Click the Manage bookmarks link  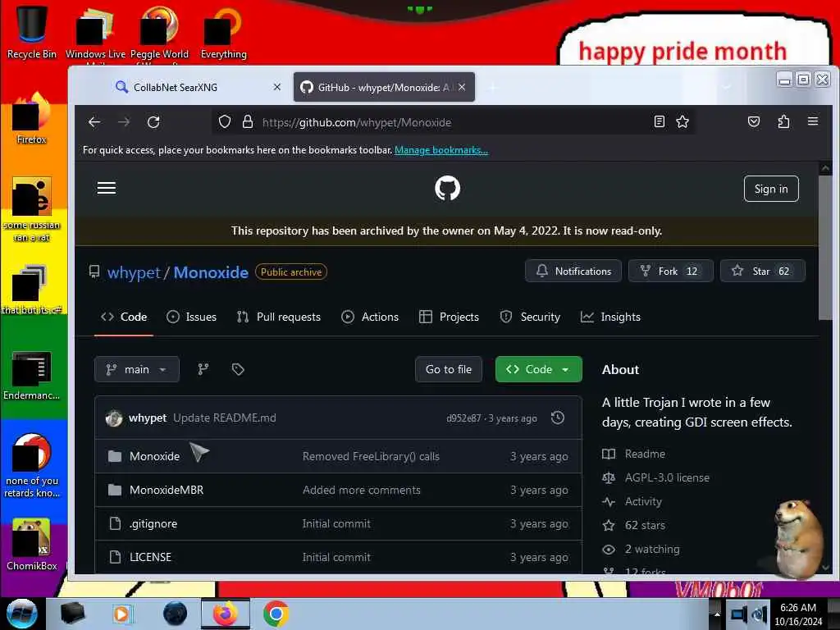[x=441, y=150]
